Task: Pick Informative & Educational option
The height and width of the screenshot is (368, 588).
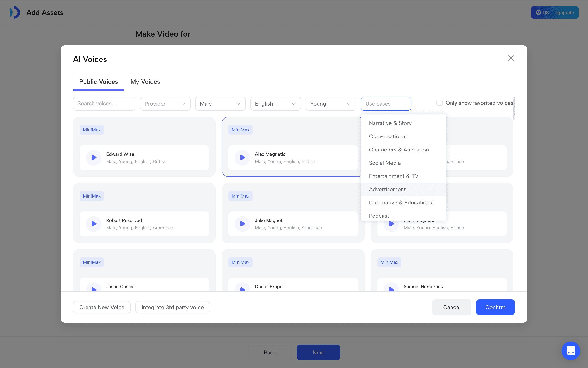Action: point(404,202)
